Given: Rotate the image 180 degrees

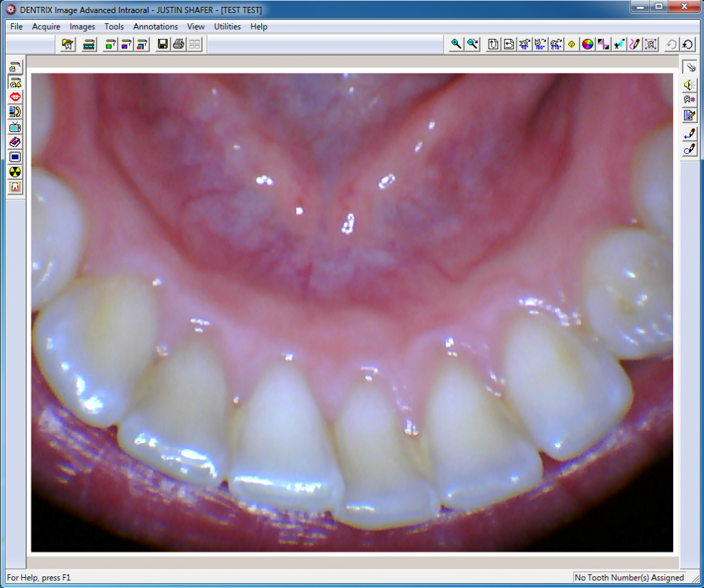Looking at the screenshot, I should tap(540, 44).
